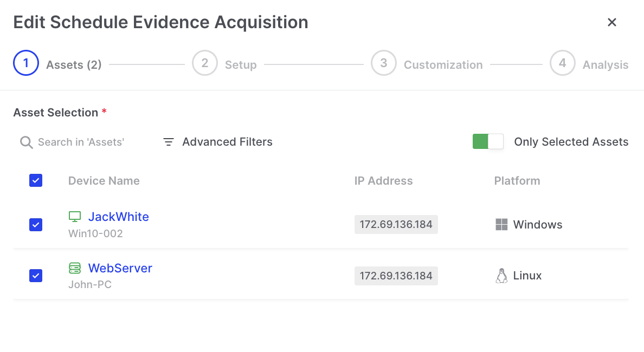This screenshot has height=352, width=644.
Task: Click the server icon beside WebServer
Action: 75,268
